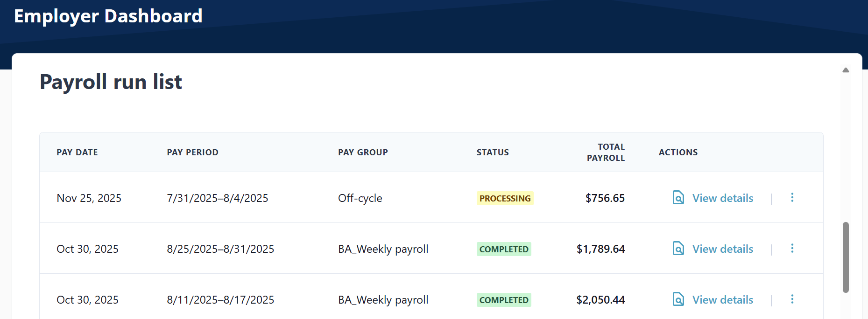The width and height of the screenshot is (868, 319).
Task: Click the document icon beside $1,789.64 payroll
Action: (678, 249)
